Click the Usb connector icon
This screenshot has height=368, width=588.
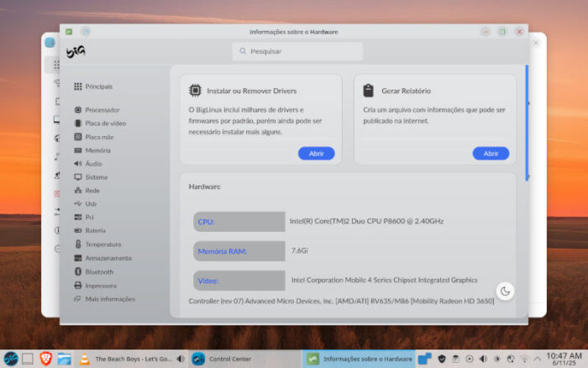coord(77,203)
